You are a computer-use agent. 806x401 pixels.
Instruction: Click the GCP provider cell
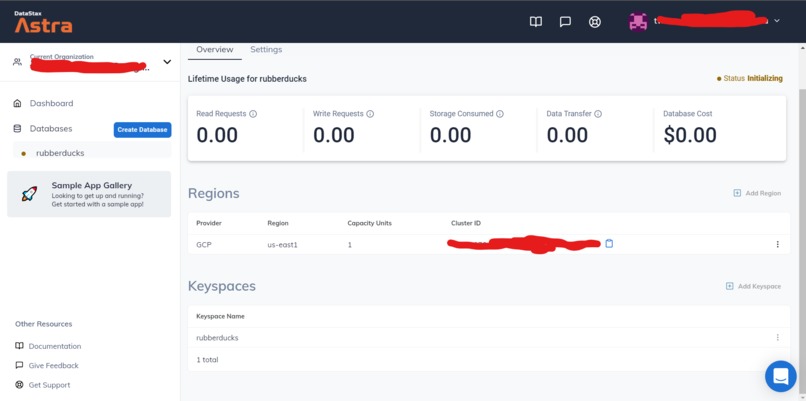pos(204,245)
